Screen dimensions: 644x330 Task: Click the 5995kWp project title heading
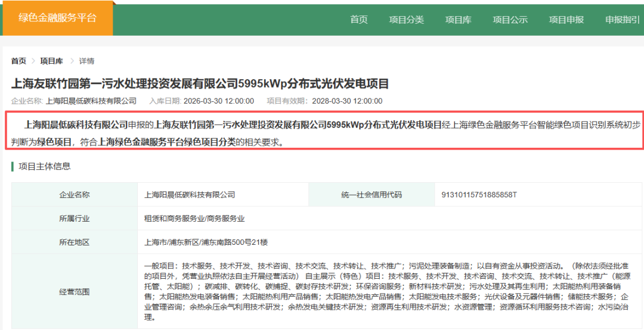(200, 83)
